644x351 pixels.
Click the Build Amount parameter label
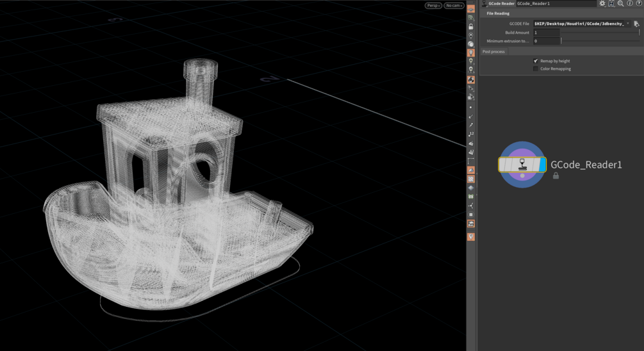(x=517, y=33)
